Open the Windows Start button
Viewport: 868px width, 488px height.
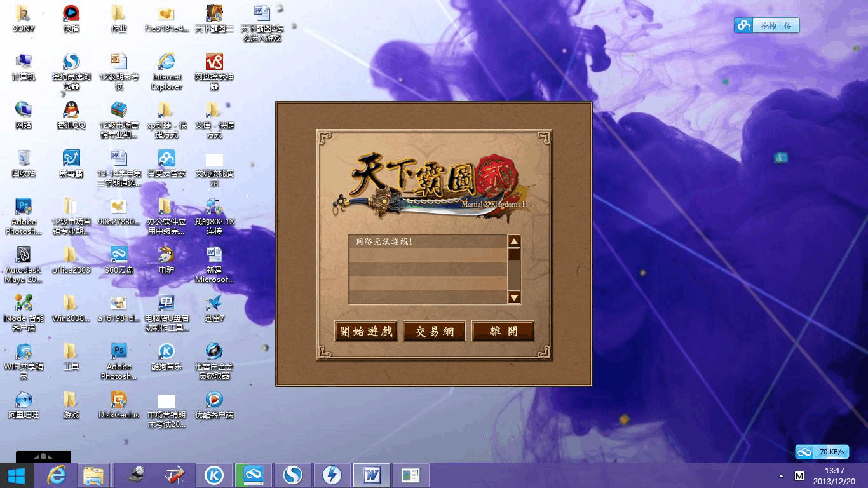point(17,475)
